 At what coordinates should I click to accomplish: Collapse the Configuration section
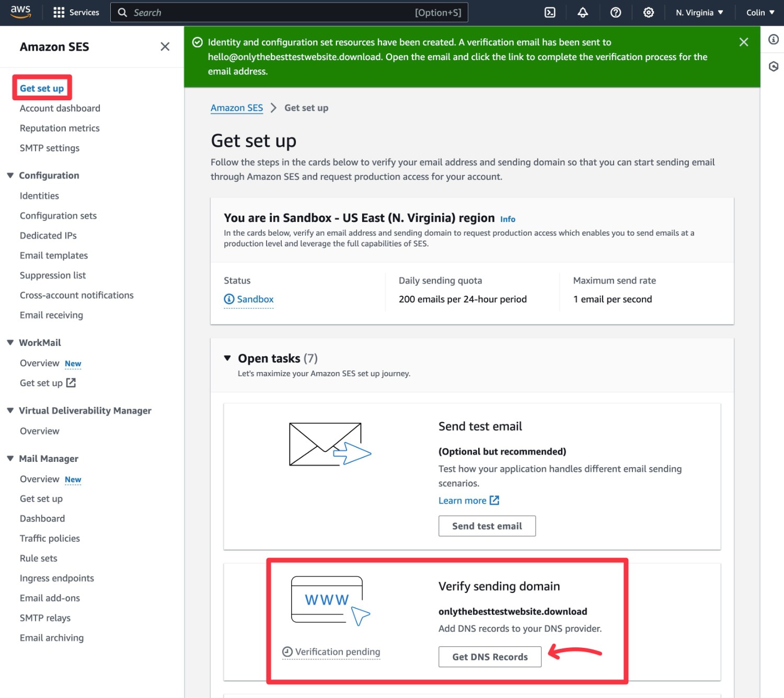(10, 175)
